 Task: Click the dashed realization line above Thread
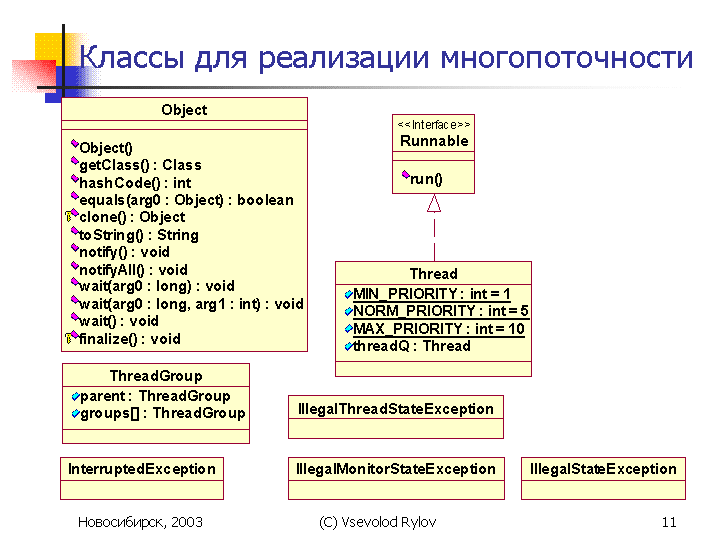434,237
